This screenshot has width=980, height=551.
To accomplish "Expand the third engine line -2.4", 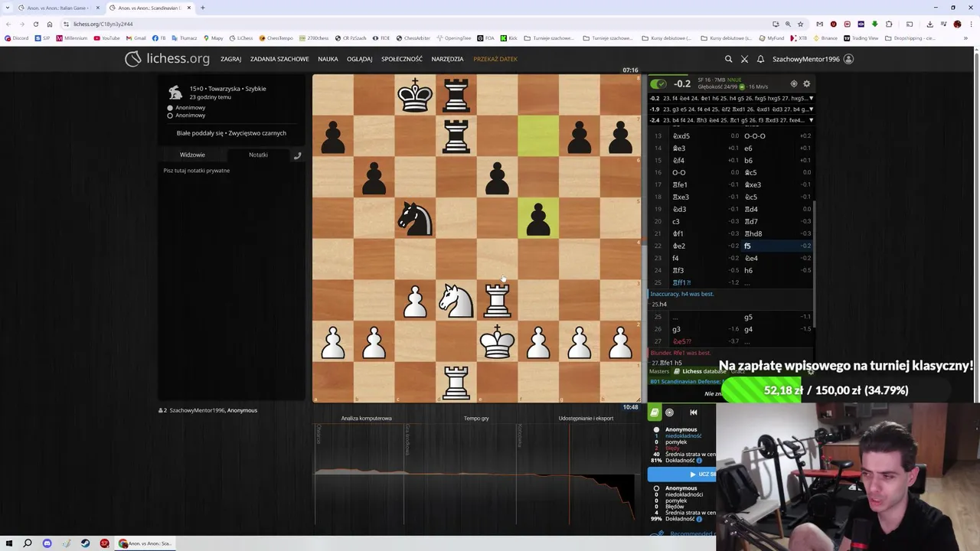I will click(811, 120).
